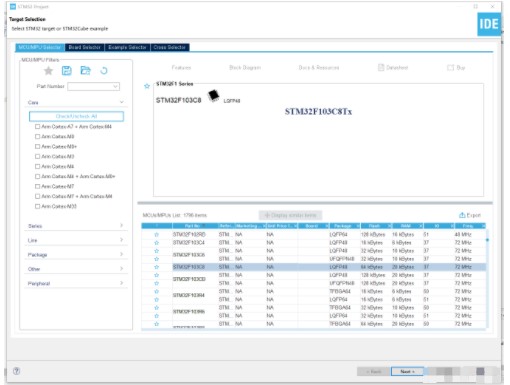Sort list by RAM column header
This screenshot has width=510, height=385.
pyautogui.click(x=407, y=226)
